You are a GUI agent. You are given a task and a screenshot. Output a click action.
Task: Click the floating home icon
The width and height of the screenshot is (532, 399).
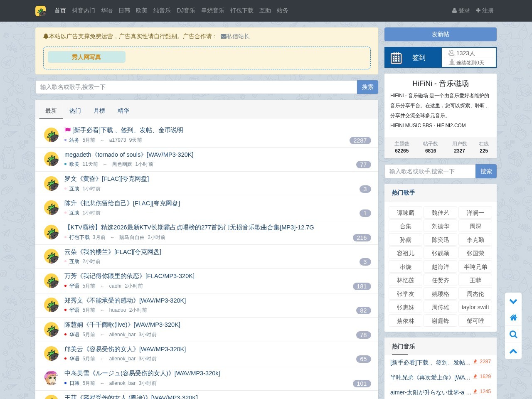(x=513, y=318)
